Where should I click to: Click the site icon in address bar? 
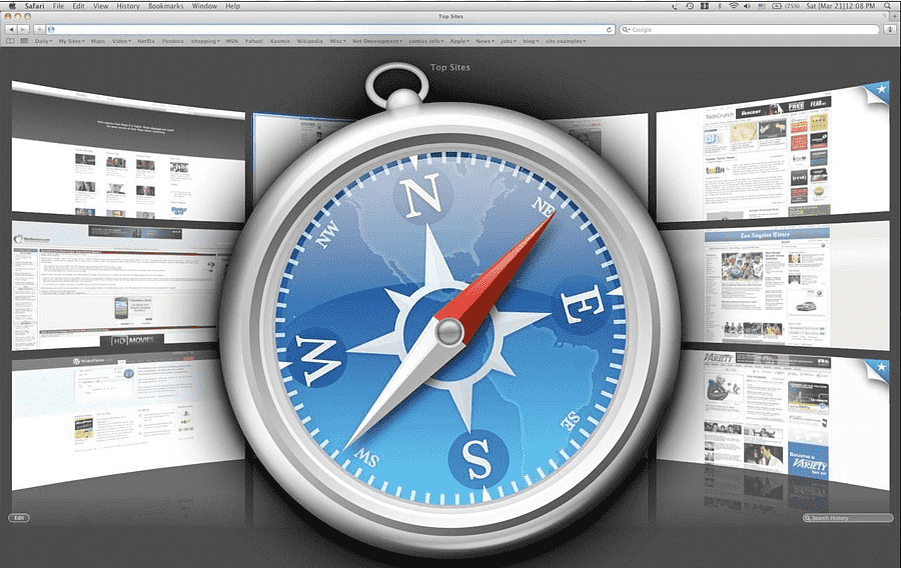coord(51,29)
